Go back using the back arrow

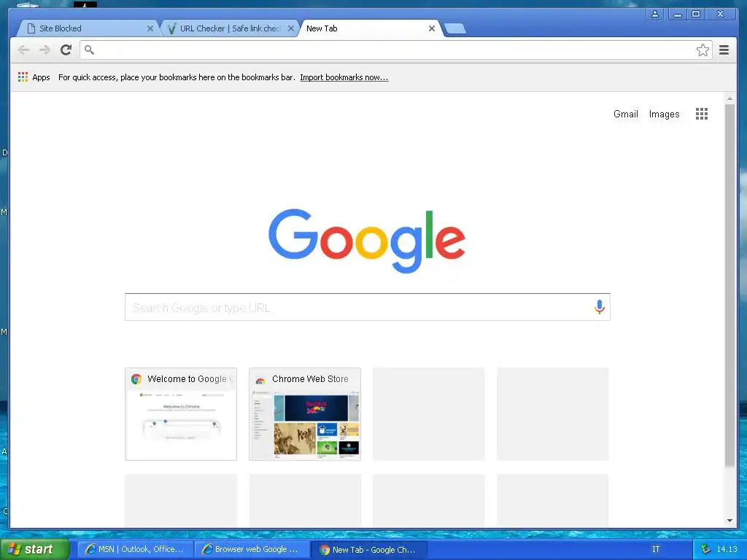23,50
